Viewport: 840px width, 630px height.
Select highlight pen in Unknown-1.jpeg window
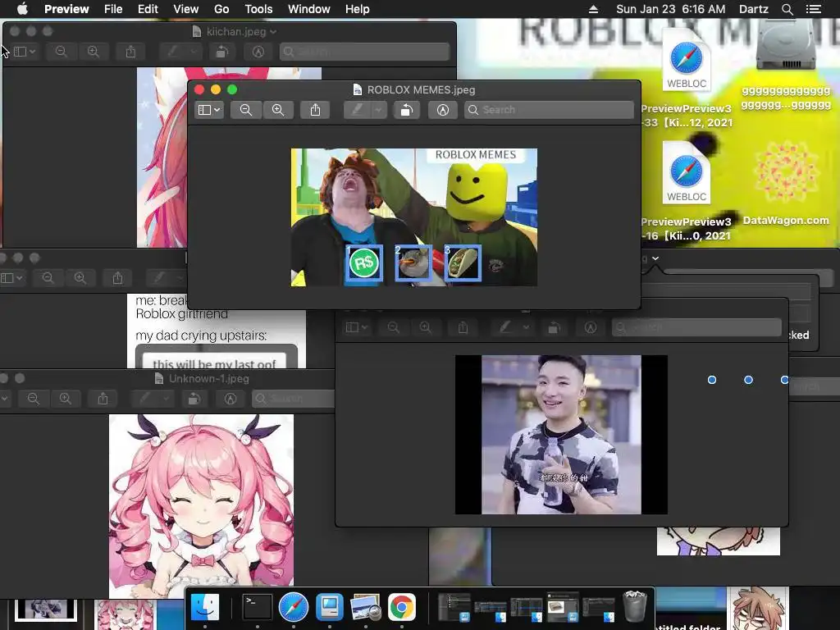[144, 399]
